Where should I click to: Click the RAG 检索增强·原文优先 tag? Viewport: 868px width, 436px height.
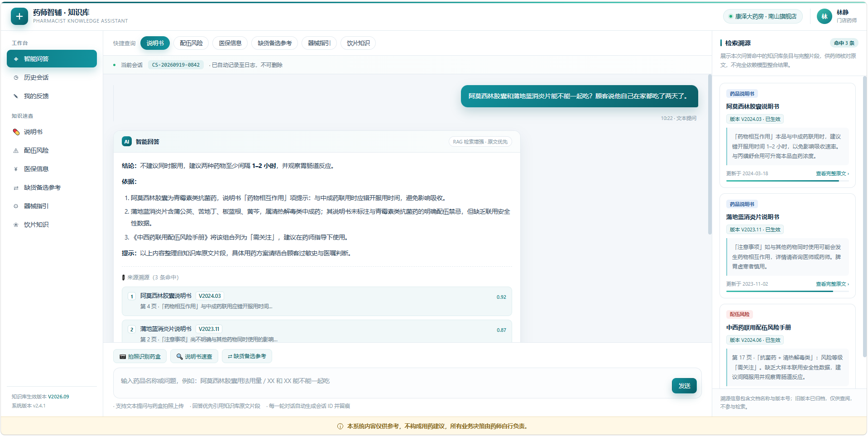point(480,142)
